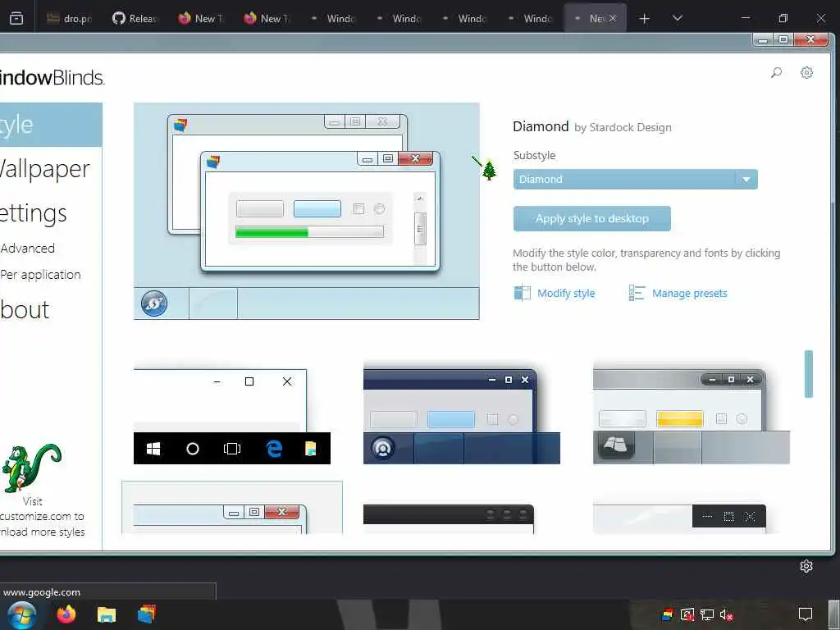This screenshot has height=630, width=840.
Task: Open the About section
Action: [25, 309]
